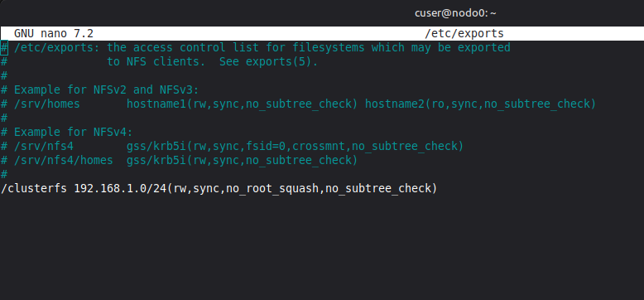Screen dimensions: 644x300
Task: Click 'Example for NFSv4:' comment line
Action: tap(74, 132)
